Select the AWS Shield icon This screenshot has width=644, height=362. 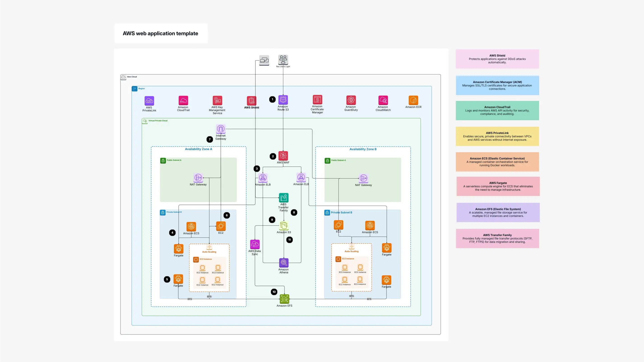pyautogui.click(x=252, y=101)
